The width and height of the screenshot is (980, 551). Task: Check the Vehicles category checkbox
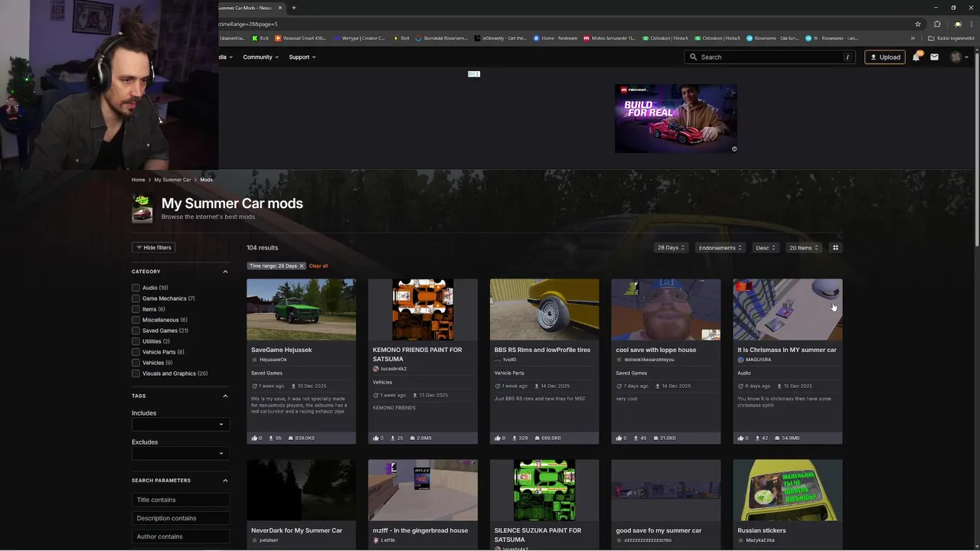(136, 363)
